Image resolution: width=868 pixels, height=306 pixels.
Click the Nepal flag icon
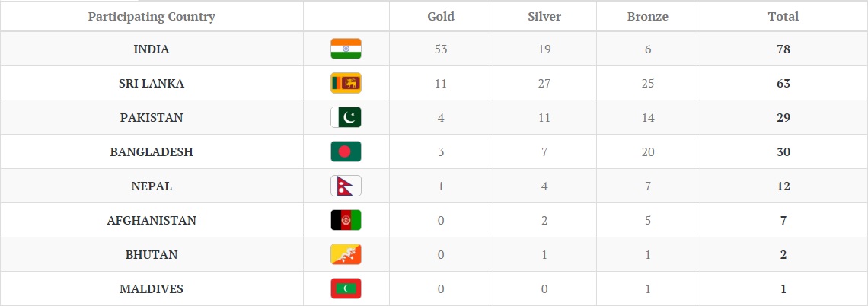point(346,186)
